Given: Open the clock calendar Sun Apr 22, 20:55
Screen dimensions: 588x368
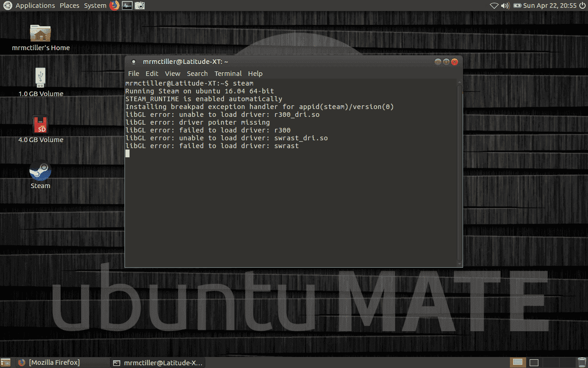Looking at the screenshot, I should (x=550, y=6).
